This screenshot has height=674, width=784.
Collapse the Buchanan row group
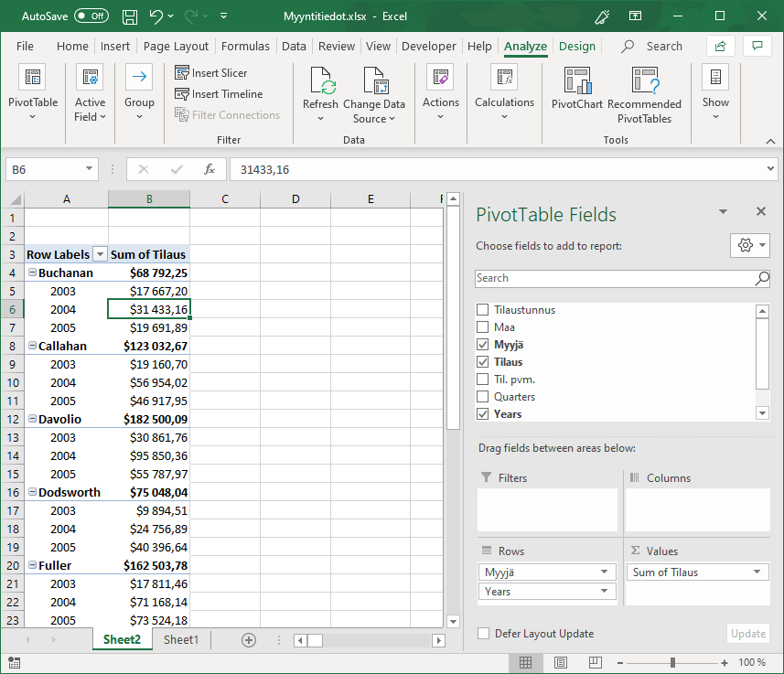coord(32,273)
